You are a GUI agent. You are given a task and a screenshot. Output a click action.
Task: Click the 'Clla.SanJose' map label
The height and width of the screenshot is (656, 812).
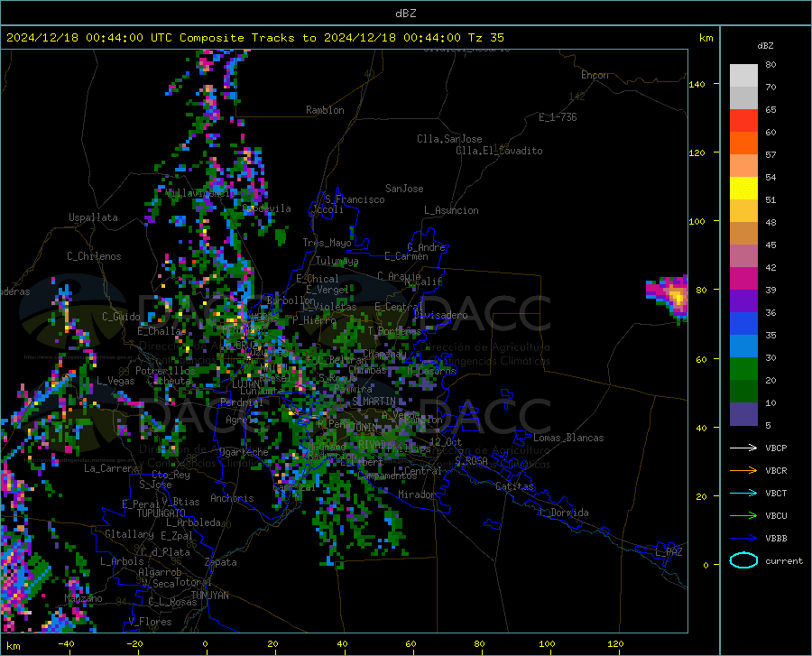[x=449, y=139]
